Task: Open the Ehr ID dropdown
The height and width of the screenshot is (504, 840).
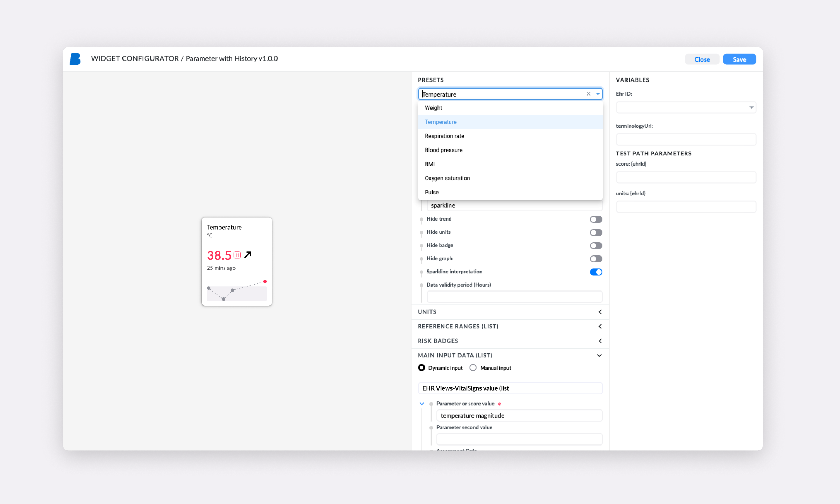Action: coord(686,107)
